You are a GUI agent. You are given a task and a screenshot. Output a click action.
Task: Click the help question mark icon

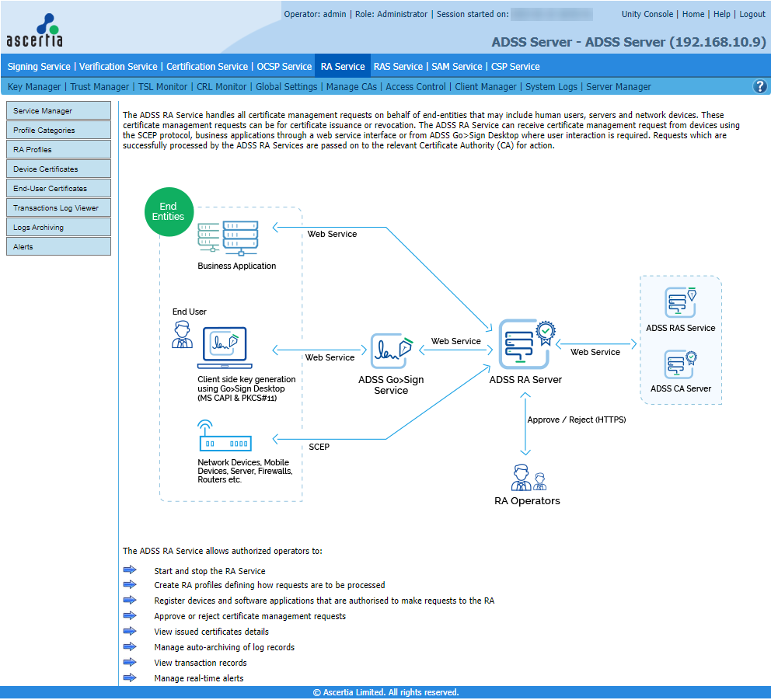pos(760,87)
